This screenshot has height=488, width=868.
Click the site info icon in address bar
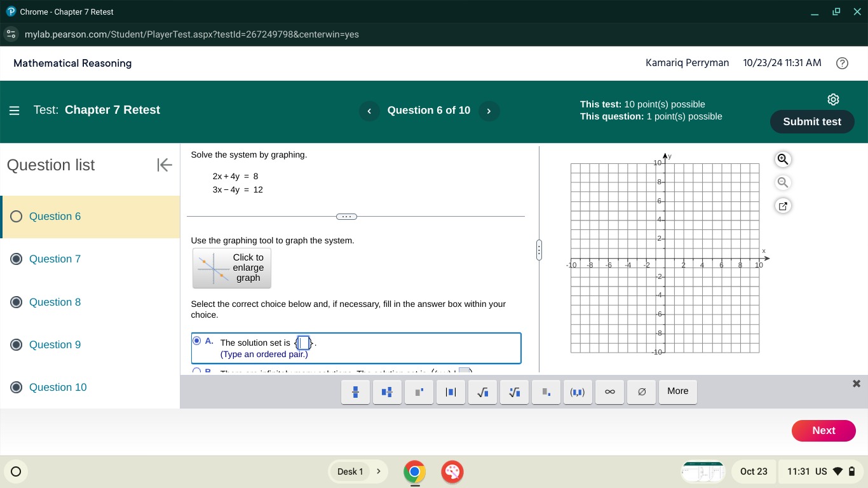[11, 34]
